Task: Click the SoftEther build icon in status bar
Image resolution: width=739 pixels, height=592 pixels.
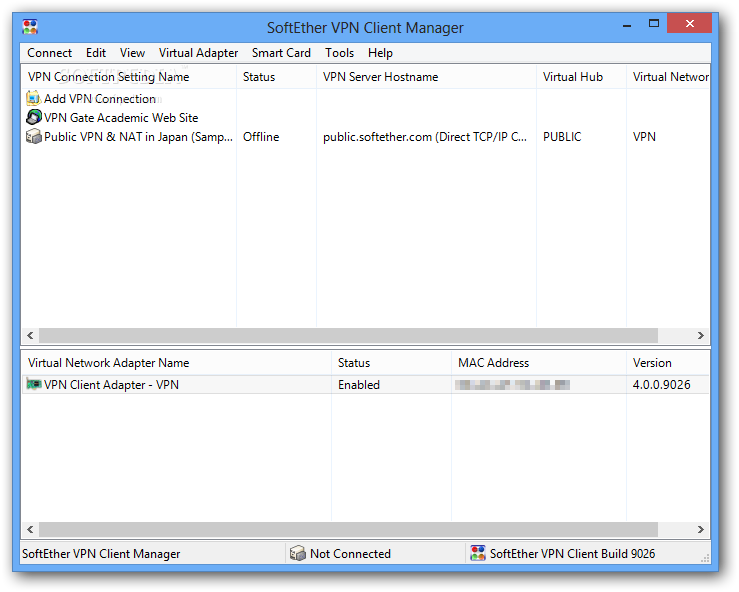Action: tap(477, 553)
